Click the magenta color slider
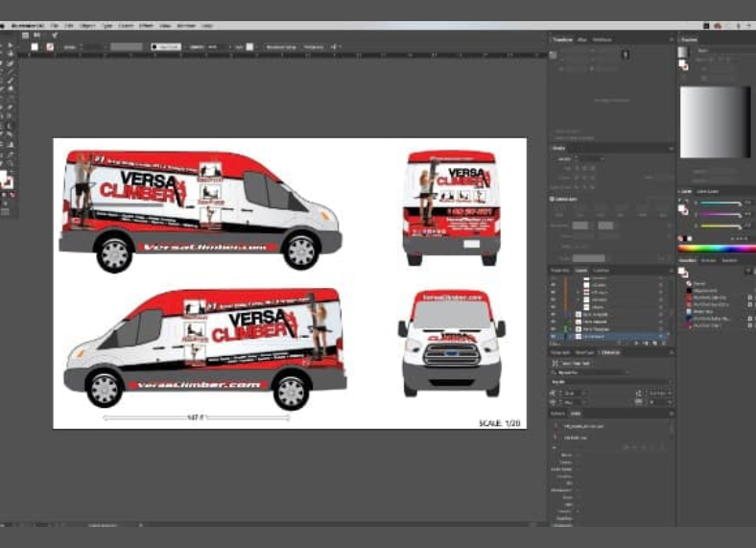Image resolution: width=756 pixels, height=548 pixels. click(x=721, y=214)
